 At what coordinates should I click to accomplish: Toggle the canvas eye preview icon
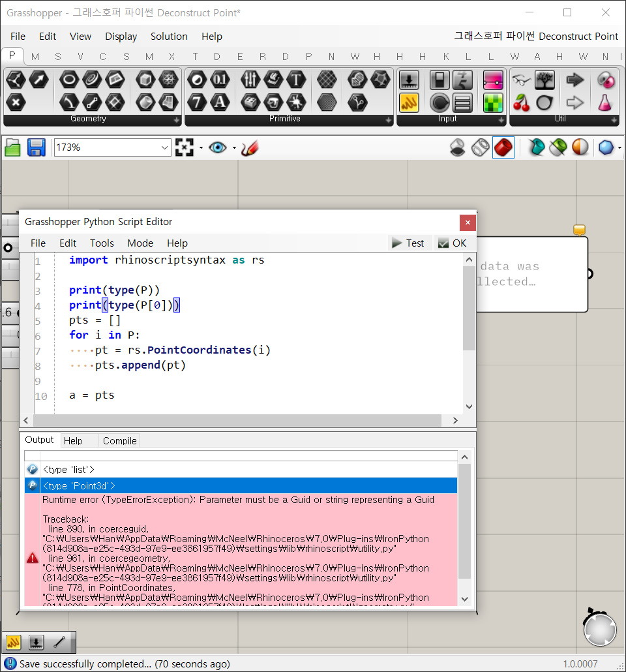point(218,148)
